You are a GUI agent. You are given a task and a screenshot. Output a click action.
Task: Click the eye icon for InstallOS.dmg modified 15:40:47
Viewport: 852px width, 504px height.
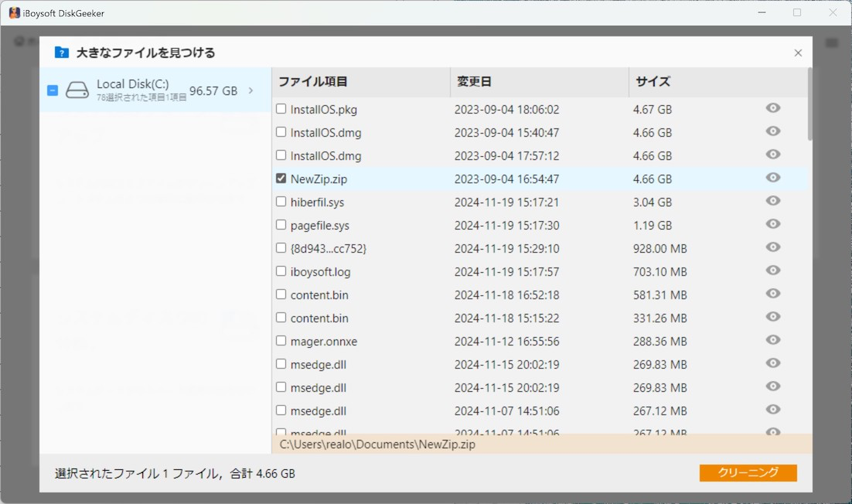click(x=772, y=131)
